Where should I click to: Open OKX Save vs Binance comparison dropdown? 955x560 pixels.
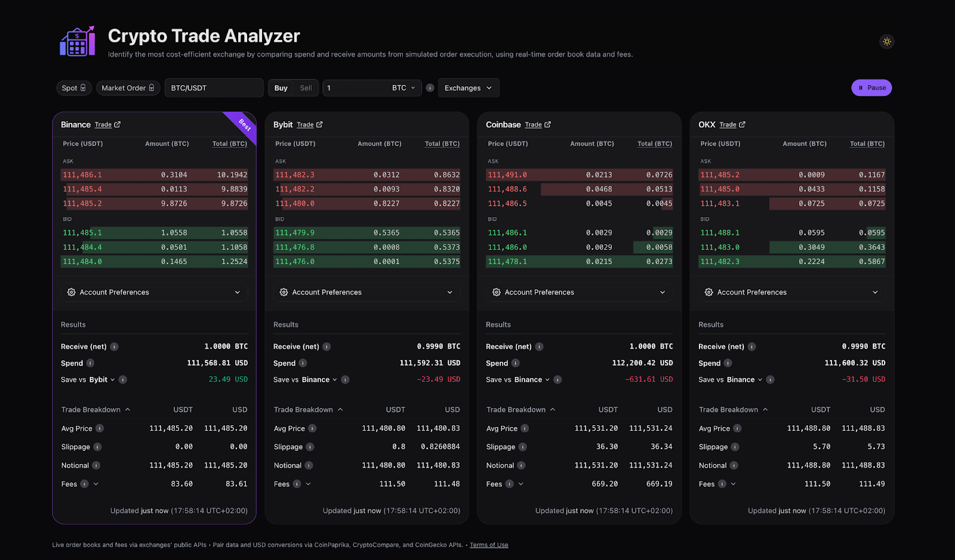[x=744, y=380]
